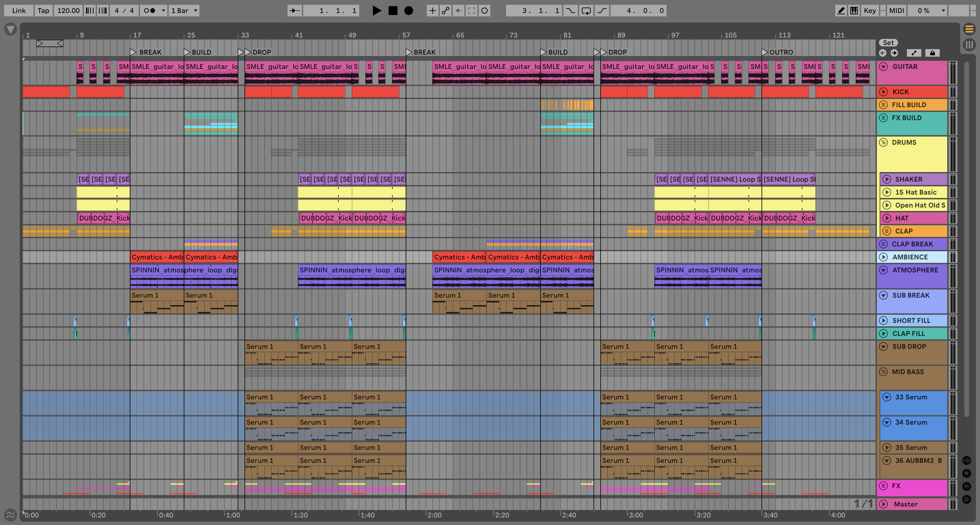Collapse the DRUMS group track

click(883, 142)
